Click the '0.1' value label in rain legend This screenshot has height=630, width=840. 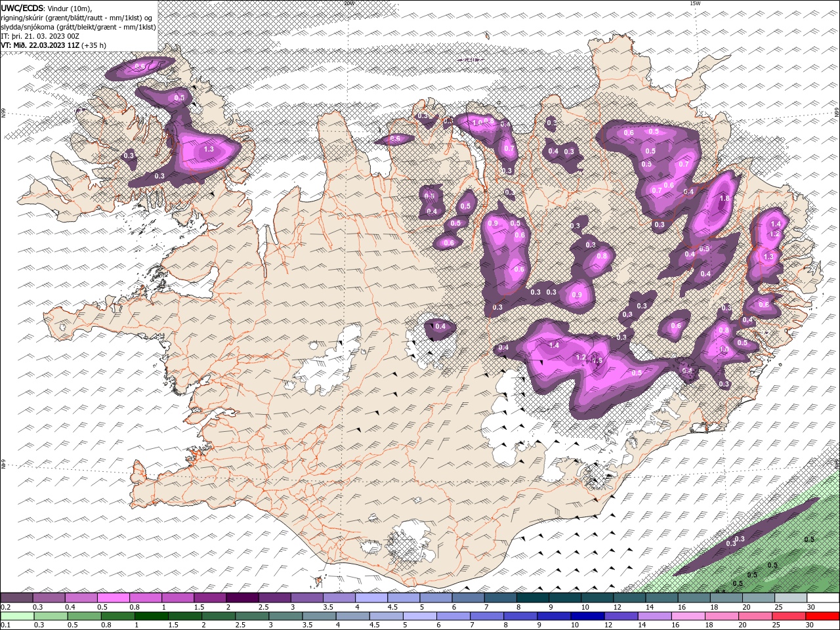[x=5, y=625]
